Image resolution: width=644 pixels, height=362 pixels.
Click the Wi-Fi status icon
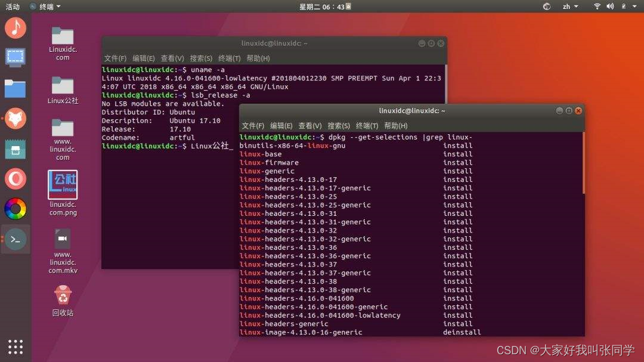pyautogui.click(x=597, y=6)
